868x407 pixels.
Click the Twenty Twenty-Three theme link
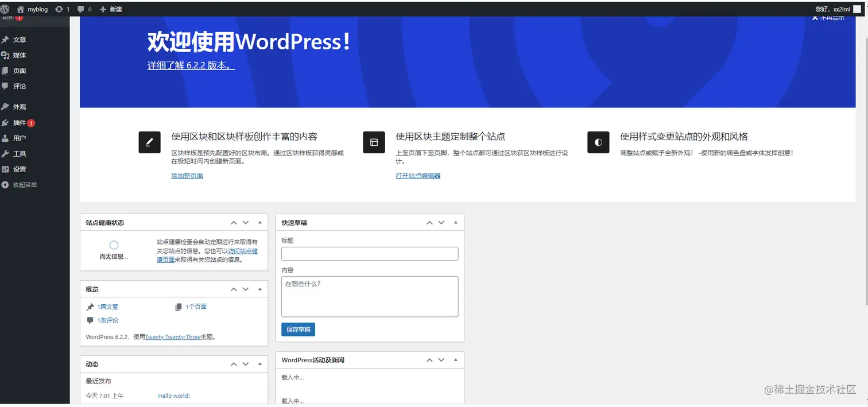tap(173, 337)
